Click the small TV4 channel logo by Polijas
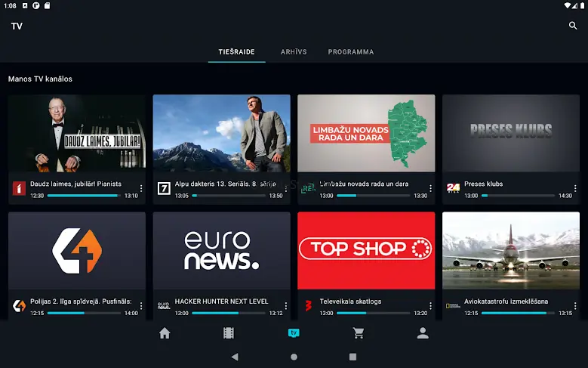This screenshot has width=588, height=368. [x=19, y=306]
